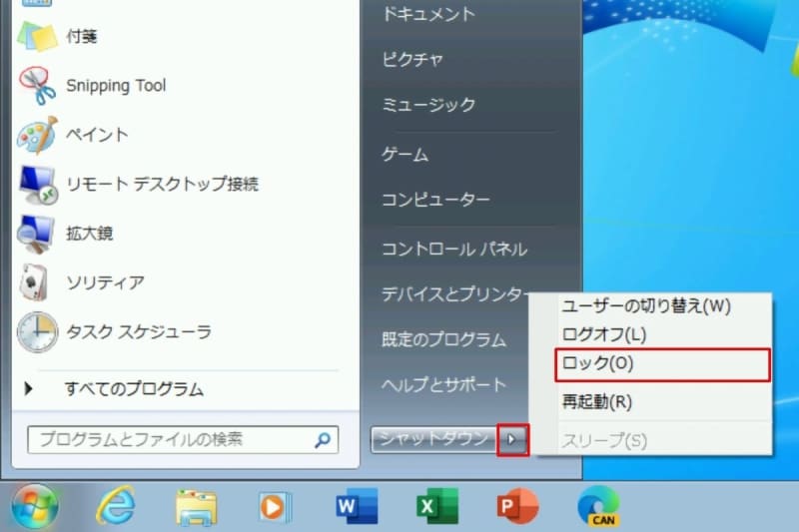This screenshot has width=799, height=532.
Task: Click the Windows Start orb
Action: [x=35, y=506]
